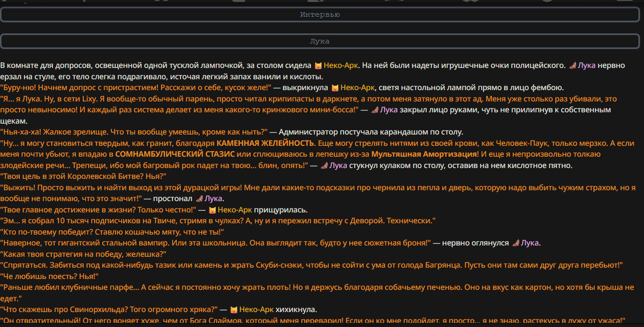Click the line 'Нья-ха-ха! Жалкое зрелище'
644x327 pixels.
click(x=134, y=132)
